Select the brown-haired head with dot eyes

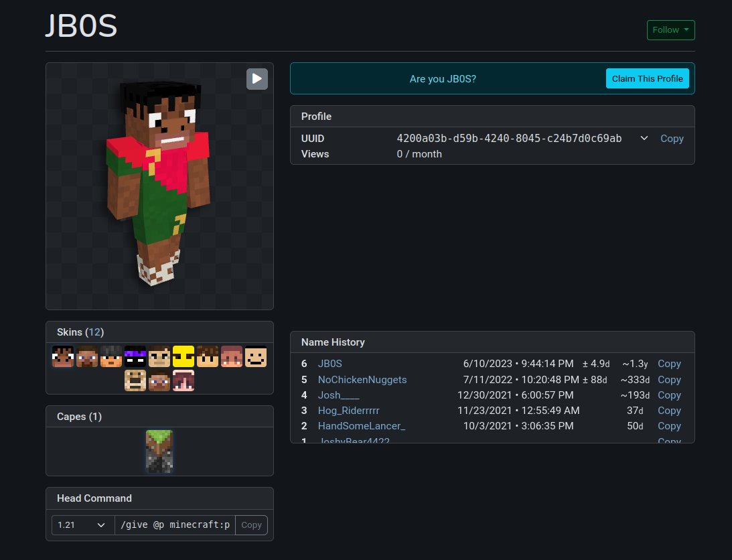[208, 356]
